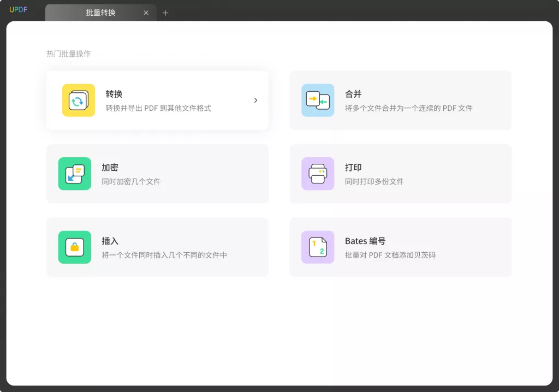Image resolution: width=559 pixels, height=392 pixels.
Task: Click the Bates 编号 title text
Action: click(365, 241)
